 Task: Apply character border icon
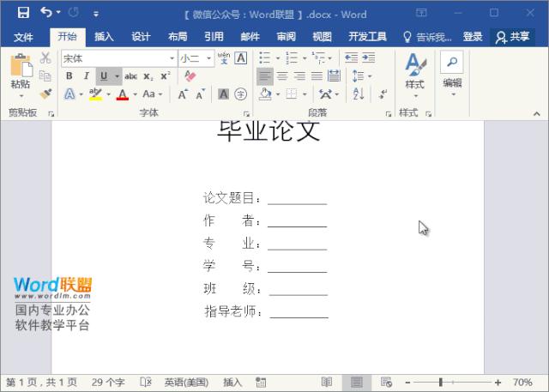pos(241,57)
